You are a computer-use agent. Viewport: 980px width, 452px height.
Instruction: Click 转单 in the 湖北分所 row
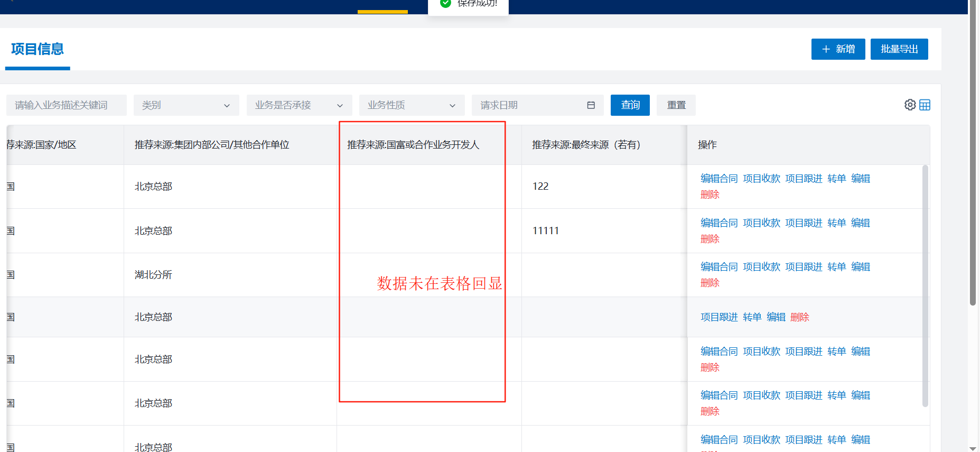pyautogui.click(x=837, y=267)
